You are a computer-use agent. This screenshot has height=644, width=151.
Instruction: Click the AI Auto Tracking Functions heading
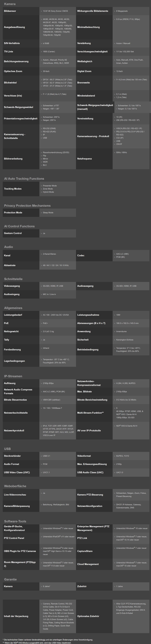point(24,178)
